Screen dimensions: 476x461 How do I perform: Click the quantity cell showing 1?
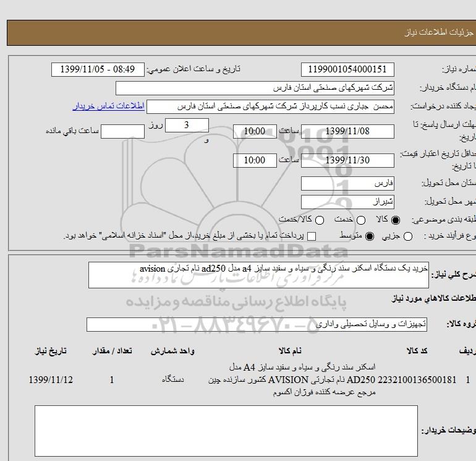click(112, 380)
